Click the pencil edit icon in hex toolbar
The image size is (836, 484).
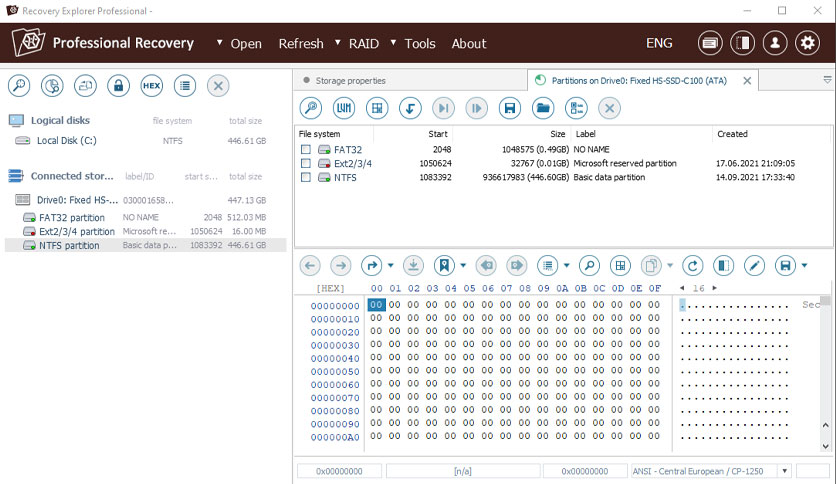point(754,265)
